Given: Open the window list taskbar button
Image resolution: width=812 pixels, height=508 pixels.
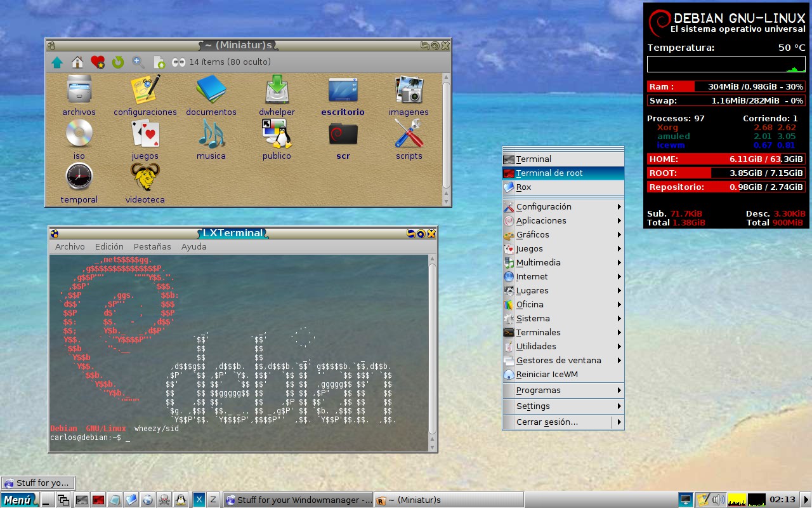Looking at the screenshot, I should click(x=63, y=500).
